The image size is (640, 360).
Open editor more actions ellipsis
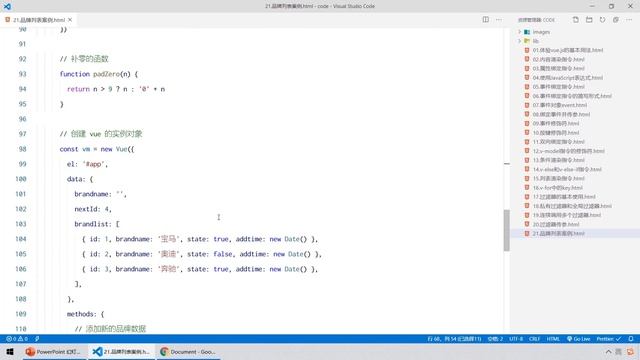[499, 20]
